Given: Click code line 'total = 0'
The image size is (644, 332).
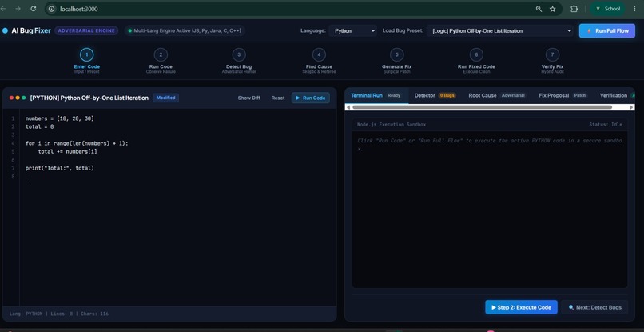Looking at the screenshot, I should coord(39,126).
